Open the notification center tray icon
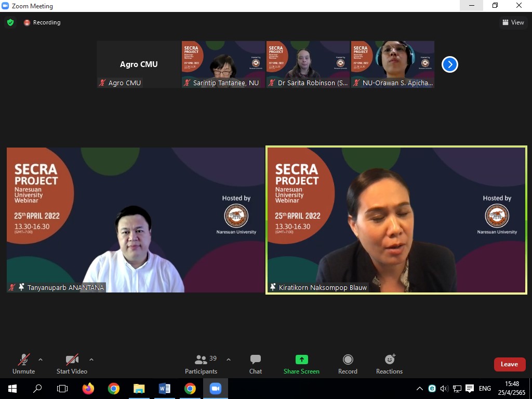This screenshot has height=399, width=532. (470, 389)
